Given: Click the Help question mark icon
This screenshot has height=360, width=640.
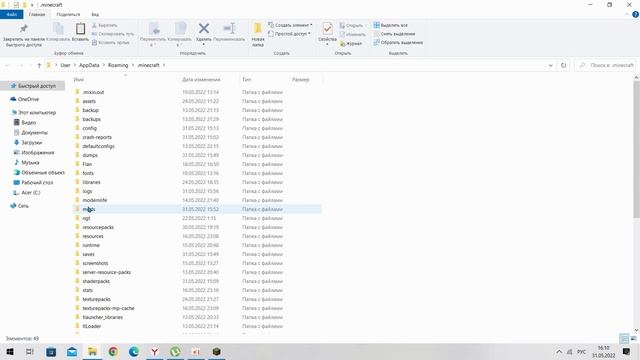Looking at the screenshot, I should (635, 14).
